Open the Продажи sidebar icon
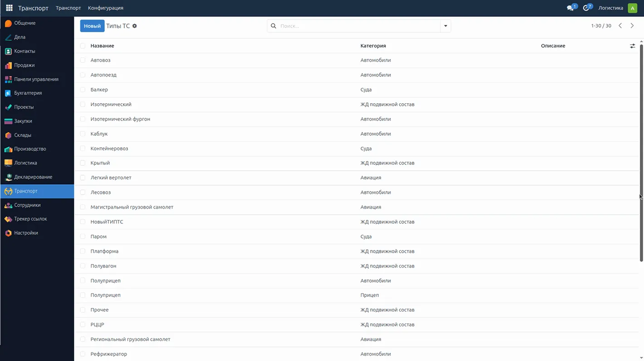644x361 pixels. 8,65
